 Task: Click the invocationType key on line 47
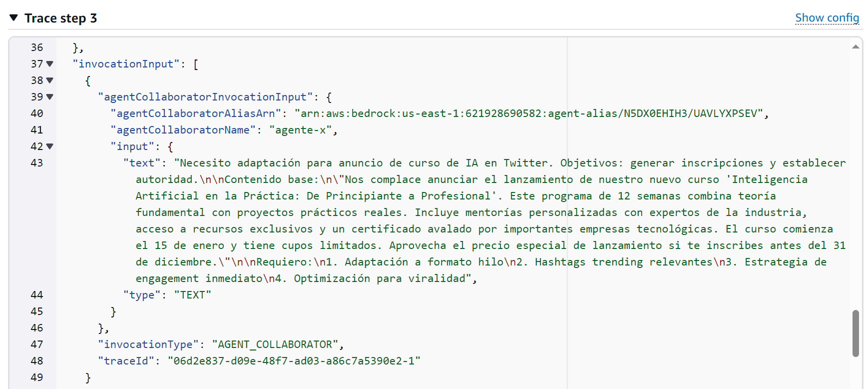[148, 344]
